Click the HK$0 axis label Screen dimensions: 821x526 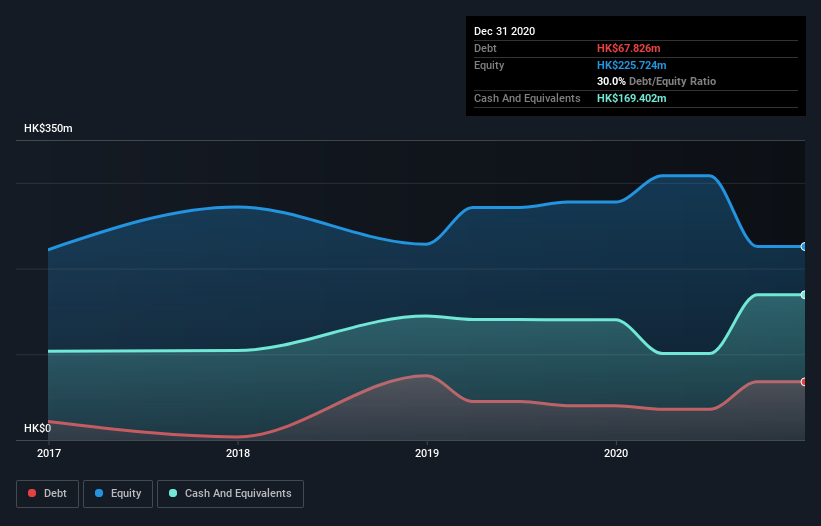coord(38,428)
